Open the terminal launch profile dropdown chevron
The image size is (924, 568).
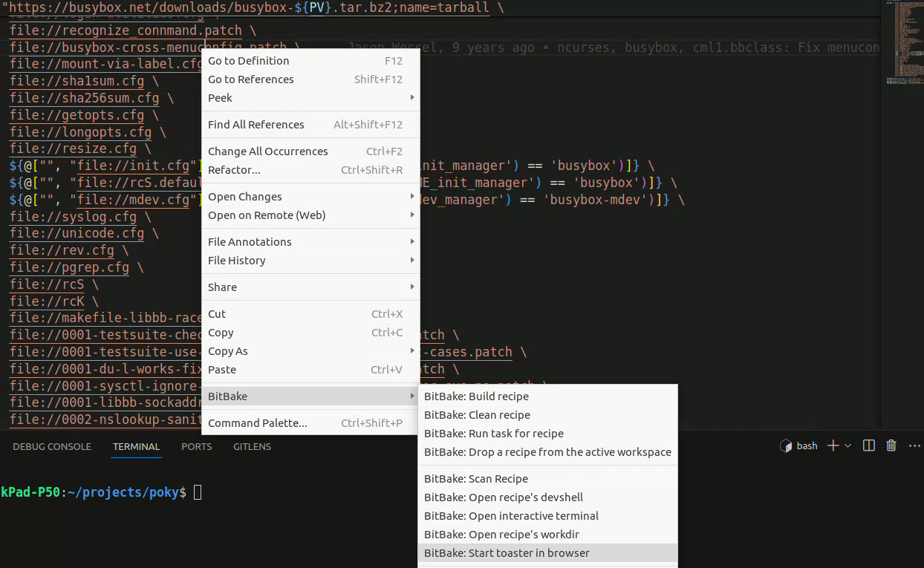click(x=847, y=446)
